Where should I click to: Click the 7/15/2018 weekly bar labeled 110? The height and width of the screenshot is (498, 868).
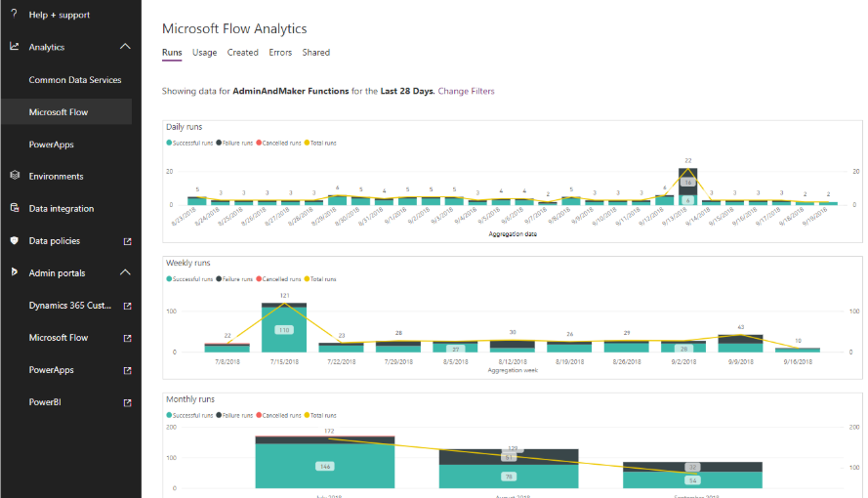coord(284,330)
